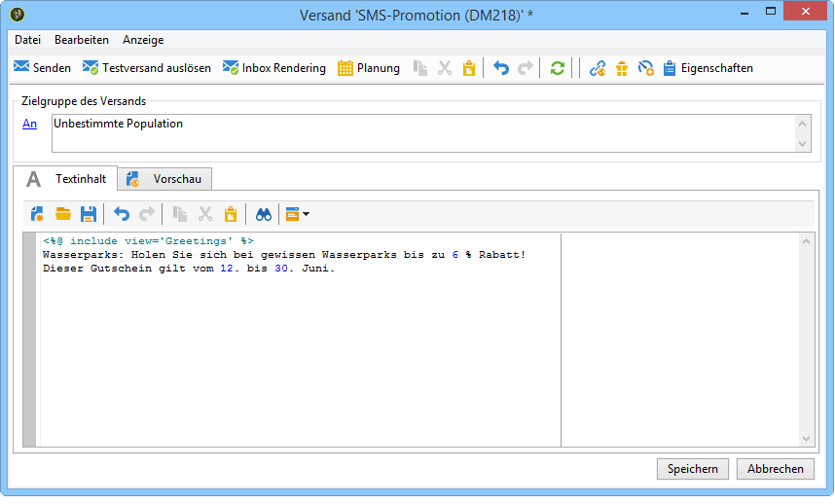Click paste icon in editor toolbar
Viewport: 835px width, 504px height.
(x=230, y=214)
